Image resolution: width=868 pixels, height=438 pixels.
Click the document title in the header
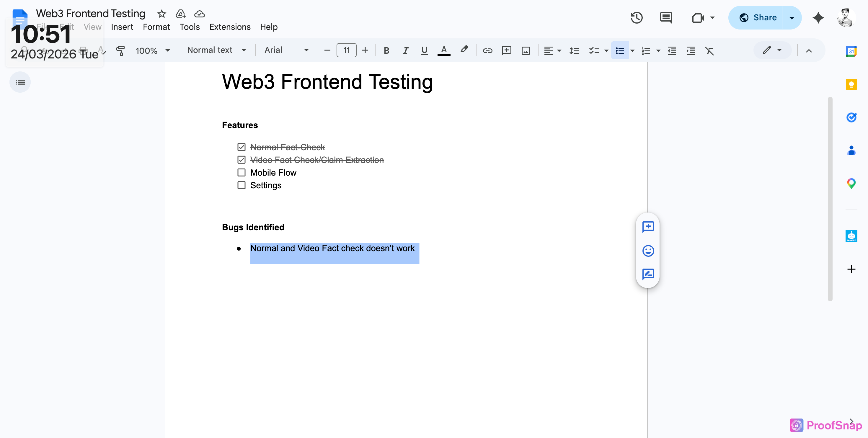[x=91, y=14]
